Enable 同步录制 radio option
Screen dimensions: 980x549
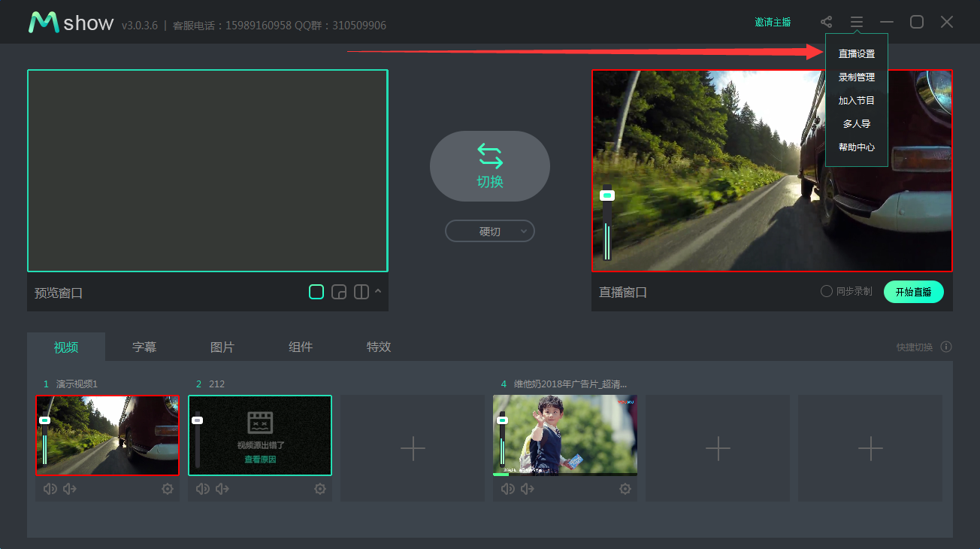(x=827, y=291)
